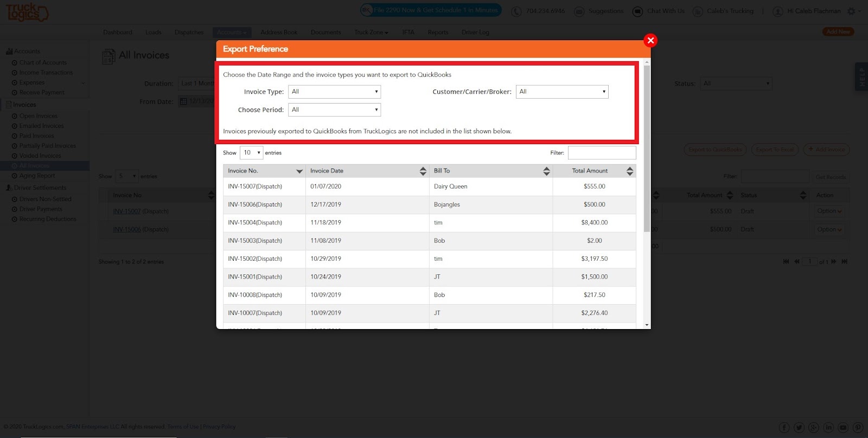Open the Facebook footer icon
Image resolution: width=868 pixels, height=438 pixels.
point(784,428)
